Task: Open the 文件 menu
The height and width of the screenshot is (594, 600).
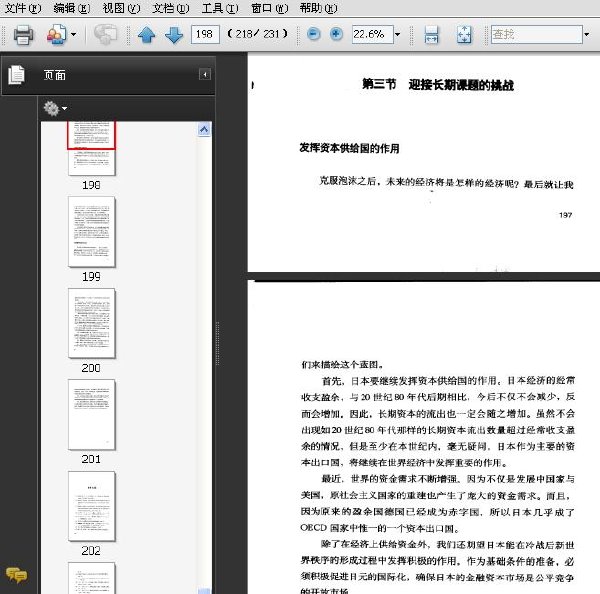Action: click(x=23, y=8)
